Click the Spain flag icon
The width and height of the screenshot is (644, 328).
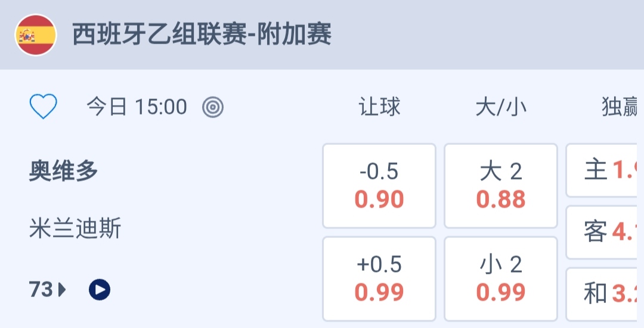tap(36, 35)
